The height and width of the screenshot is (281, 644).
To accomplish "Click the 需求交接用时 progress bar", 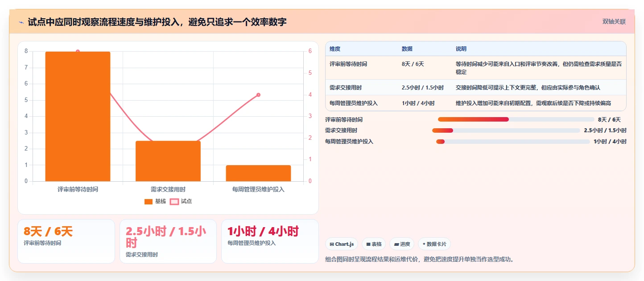I will (506, 130).
